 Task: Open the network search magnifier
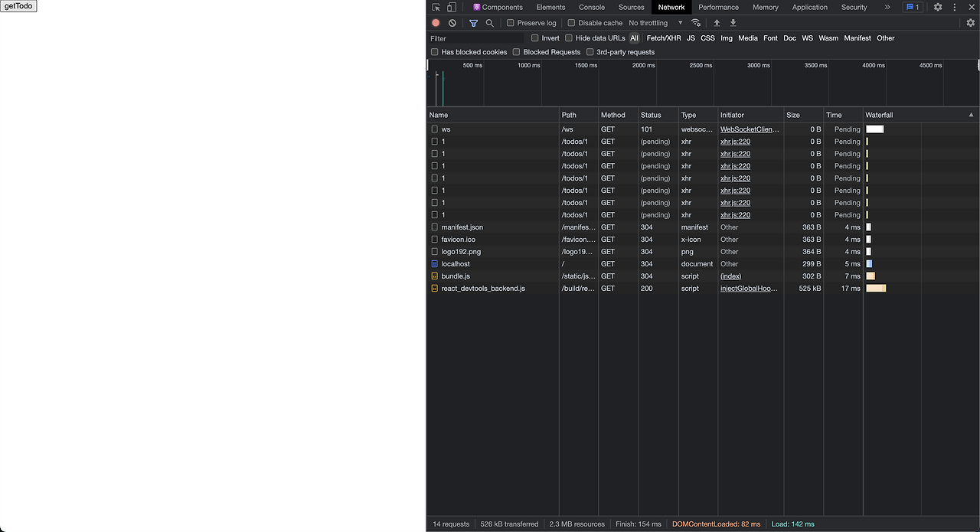click(x=490, y=23)
